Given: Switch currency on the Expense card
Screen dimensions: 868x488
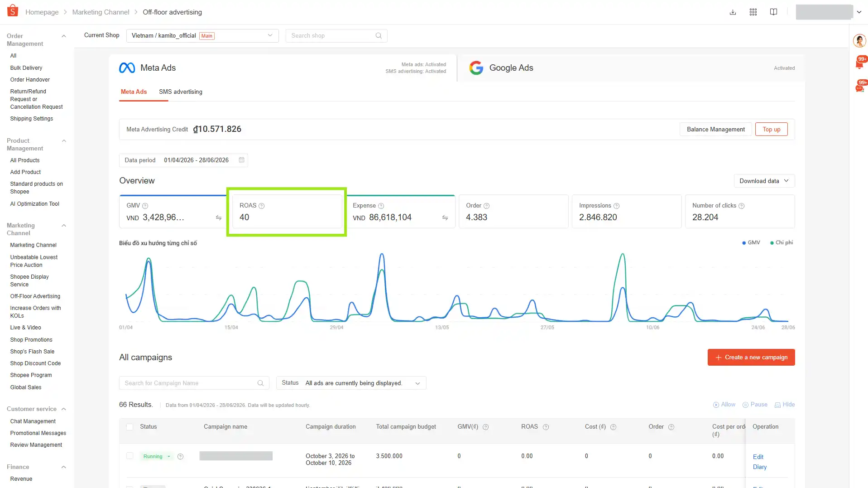Looking at the screenshot, I should [x=445, y=218].
